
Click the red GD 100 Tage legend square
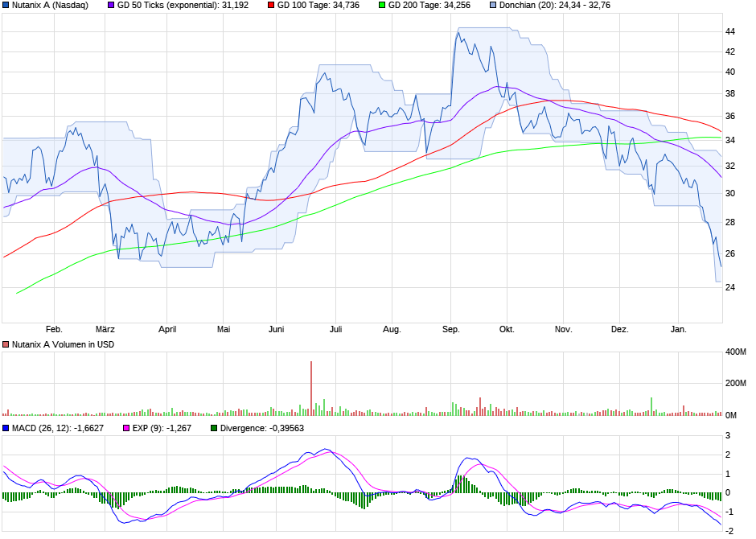point(269,6)
